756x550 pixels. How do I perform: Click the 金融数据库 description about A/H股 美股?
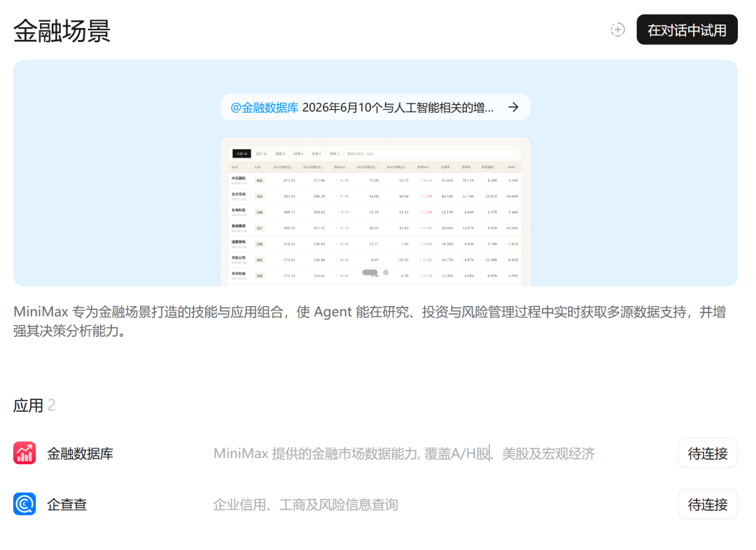tap(404, 453)
